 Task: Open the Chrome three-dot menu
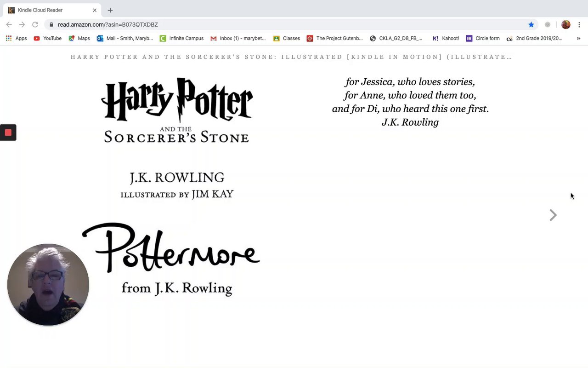(x=579, y=24)
